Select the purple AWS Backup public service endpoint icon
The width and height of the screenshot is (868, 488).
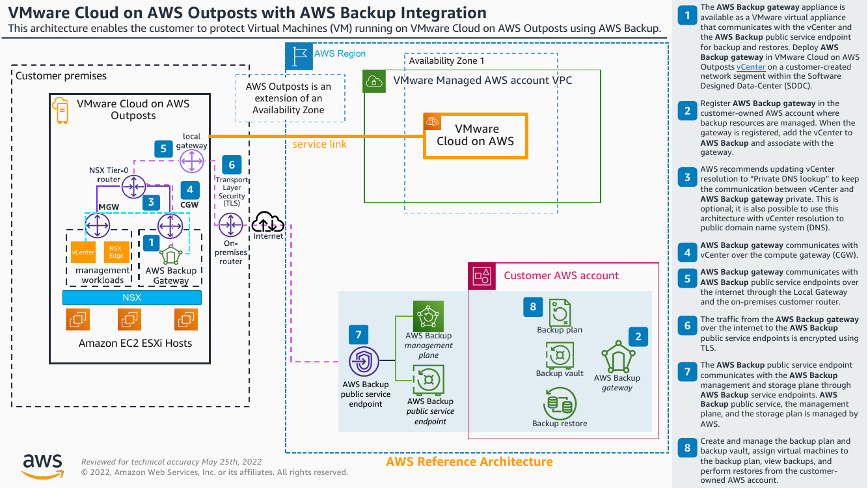pyautogui.click(x=364, y=361)
